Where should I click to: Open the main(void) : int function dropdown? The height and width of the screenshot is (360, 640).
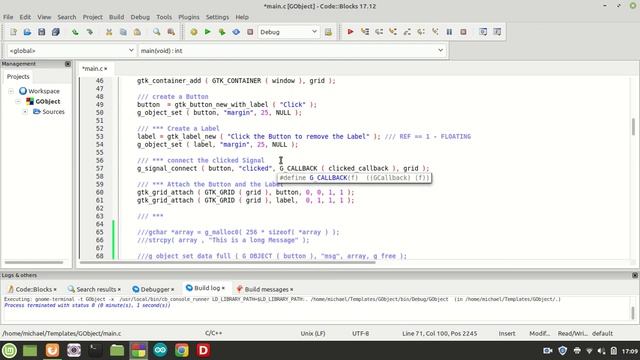click(x=292, y=51)
